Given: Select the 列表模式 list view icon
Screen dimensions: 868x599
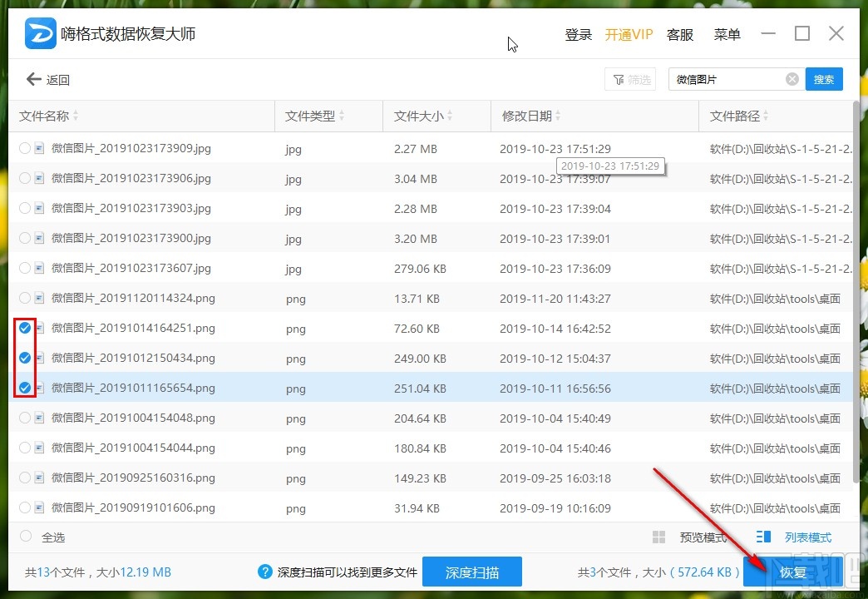Looking at the screenshot, I should [x=762, y=537].
